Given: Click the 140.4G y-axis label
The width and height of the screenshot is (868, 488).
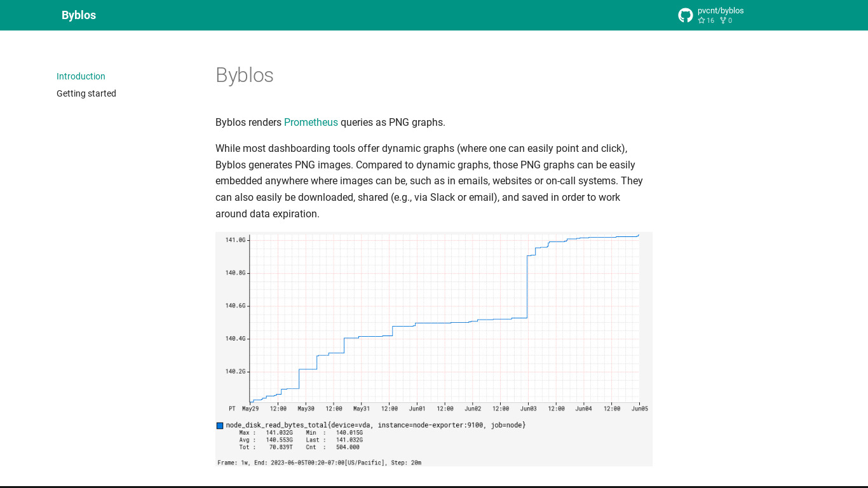Looking at the screenshot, I should (x=235, y=339).
